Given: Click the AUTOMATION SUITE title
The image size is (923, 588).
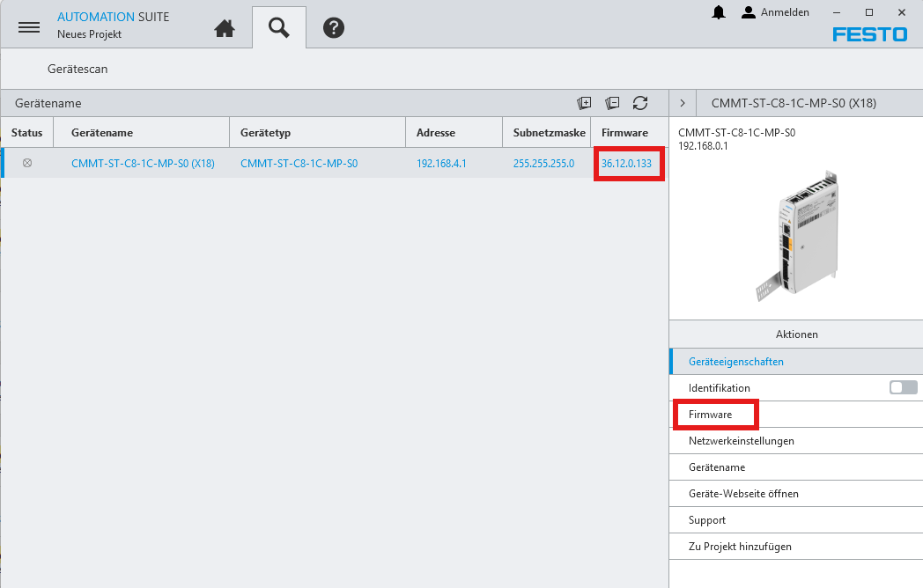Looking at the screenshot, I should coord(113,17).
